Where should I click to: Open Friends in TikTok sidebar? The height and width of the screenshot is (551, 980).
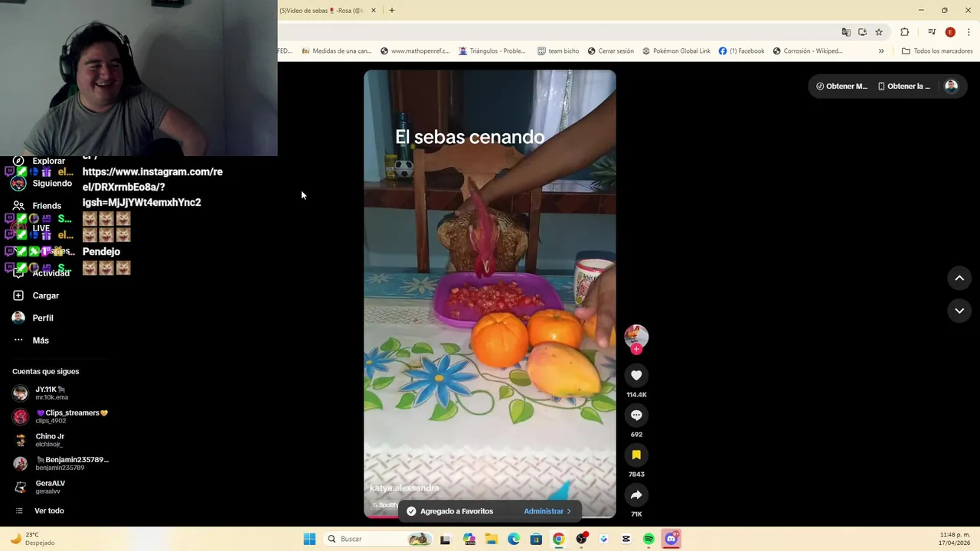pos(38,206)
